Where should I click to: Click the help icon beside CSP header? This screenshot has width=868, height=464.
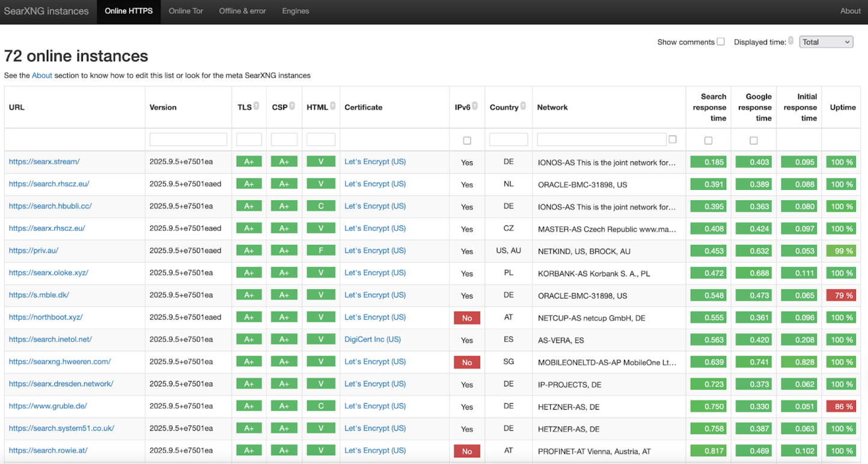(292, 106)
